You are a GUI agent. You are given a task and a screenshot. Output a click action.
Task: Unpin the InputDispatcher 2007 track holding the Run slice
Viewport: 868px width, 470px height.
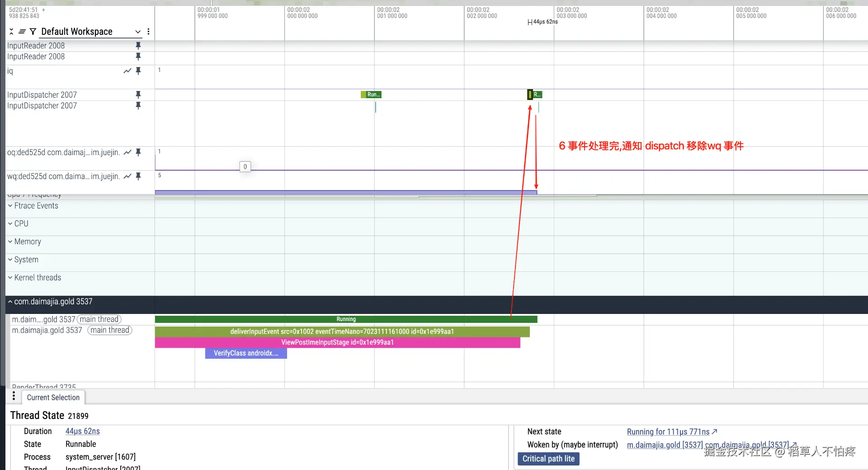138,95
